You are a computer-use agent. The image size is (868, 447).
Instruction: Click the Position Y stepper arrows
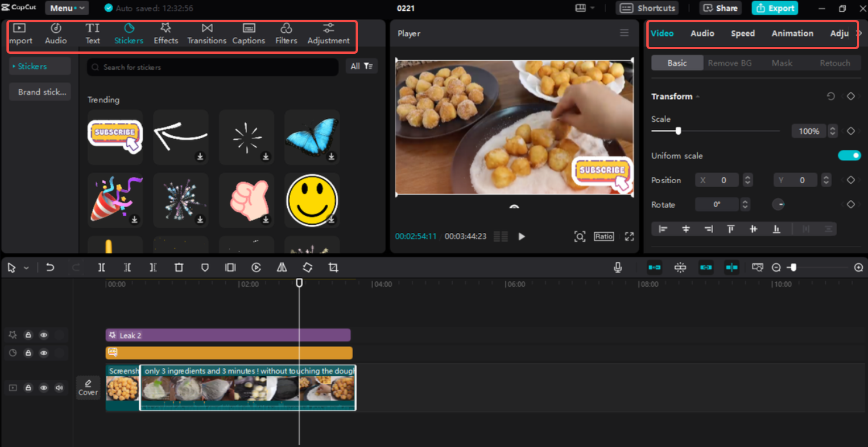pyautogui.click(x=826, y=180)
